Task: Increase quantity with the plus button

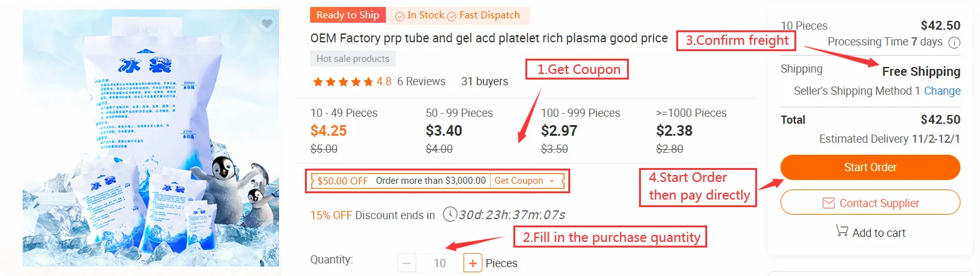Action: [x=472, y=263]
